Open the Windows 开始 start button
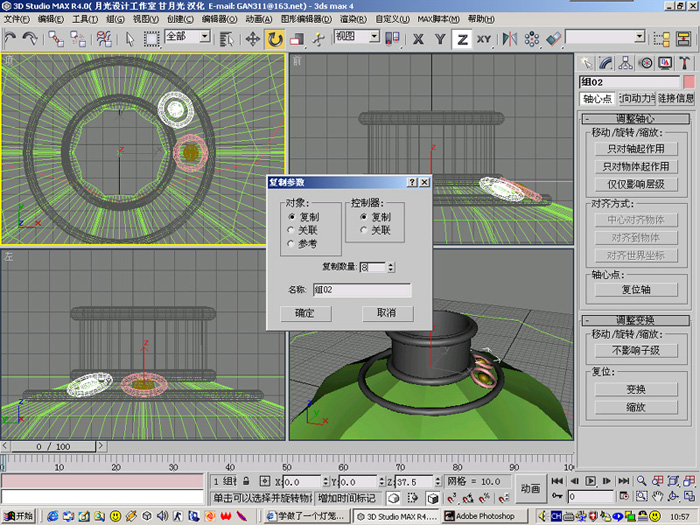This screenshot has height=525, width=700. [19, 516]
